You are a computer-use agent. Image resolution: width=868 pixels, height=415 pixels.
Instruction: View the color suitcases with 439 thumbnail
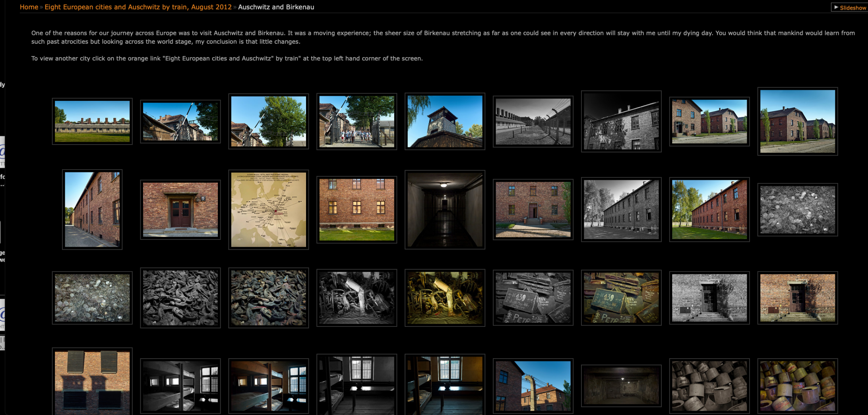click(x=621, y=298)
